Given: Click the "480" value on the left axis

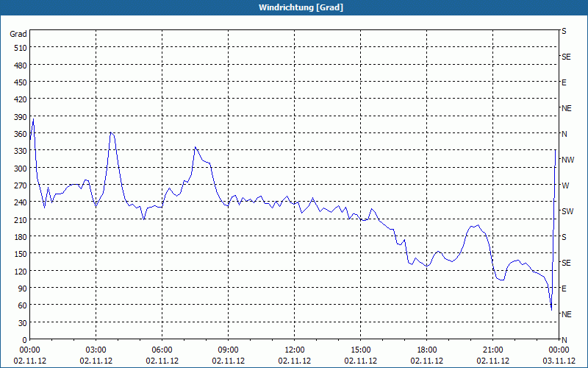Looking at the screenshot, I should click(21, 66).
